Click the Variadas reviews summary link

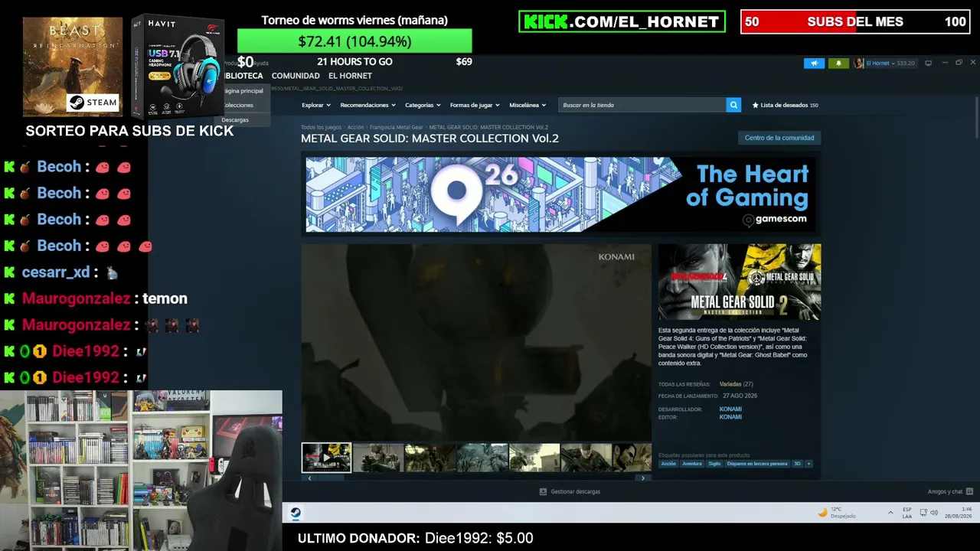[730, 384]
